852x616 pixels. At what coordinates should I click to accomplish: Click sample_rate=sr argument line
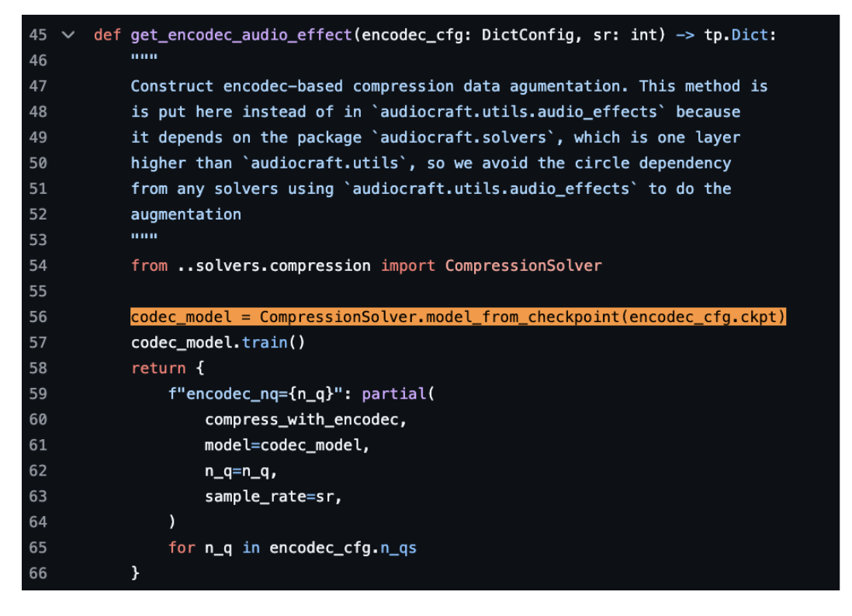(273, 497)
